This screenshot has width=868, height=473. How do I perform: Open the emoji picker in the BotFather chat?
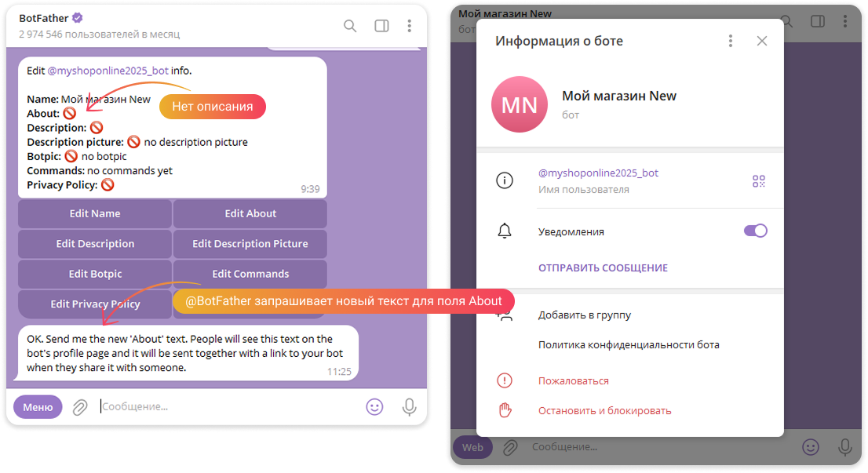pos(375,407)
